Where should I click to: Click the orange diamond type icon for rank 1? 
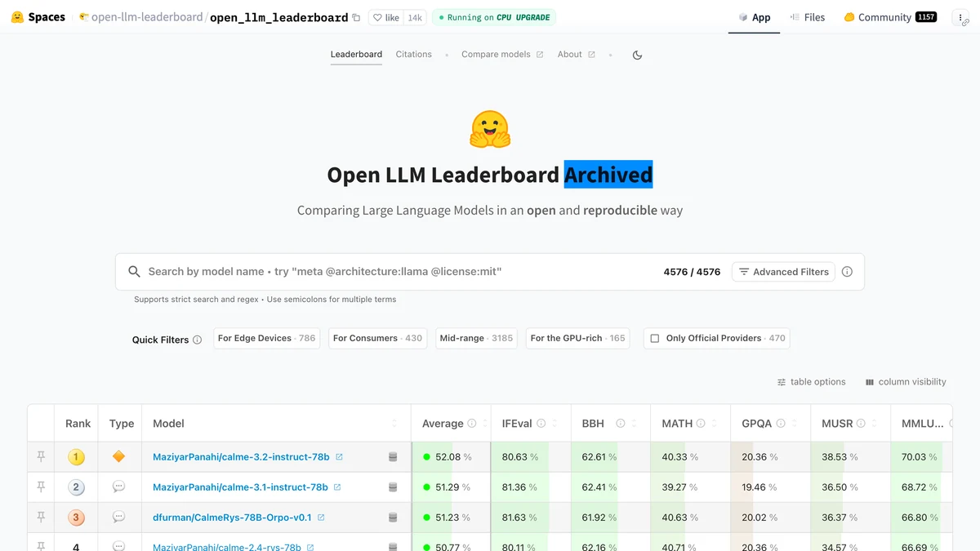click(119, 457)
